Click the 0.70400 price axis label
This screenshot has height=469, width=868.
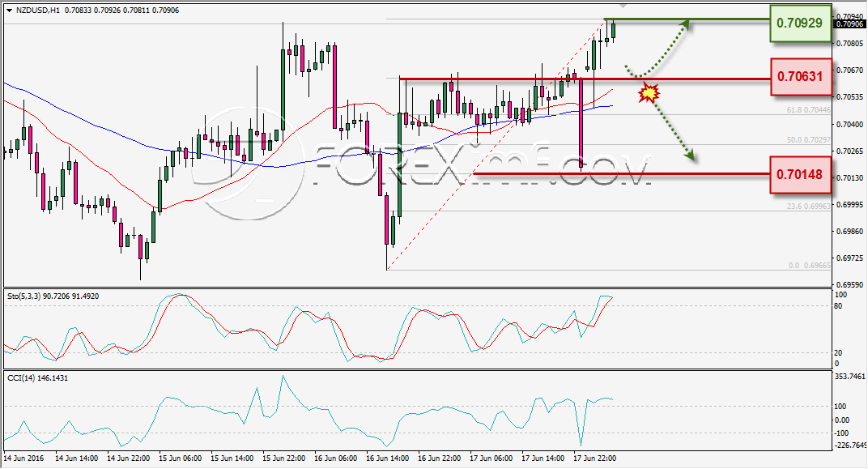[849, 124]
